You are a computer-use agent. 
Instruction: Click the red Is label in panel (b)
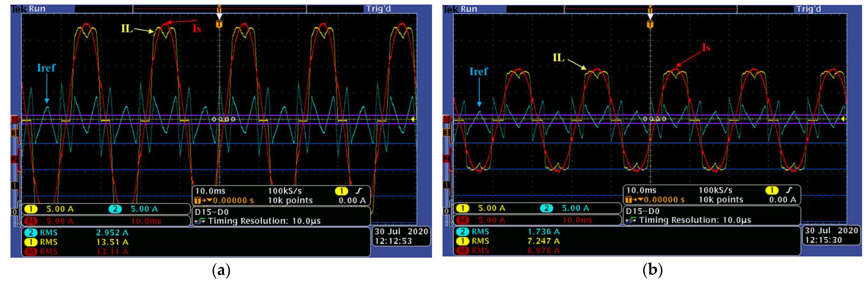(706, 47)
